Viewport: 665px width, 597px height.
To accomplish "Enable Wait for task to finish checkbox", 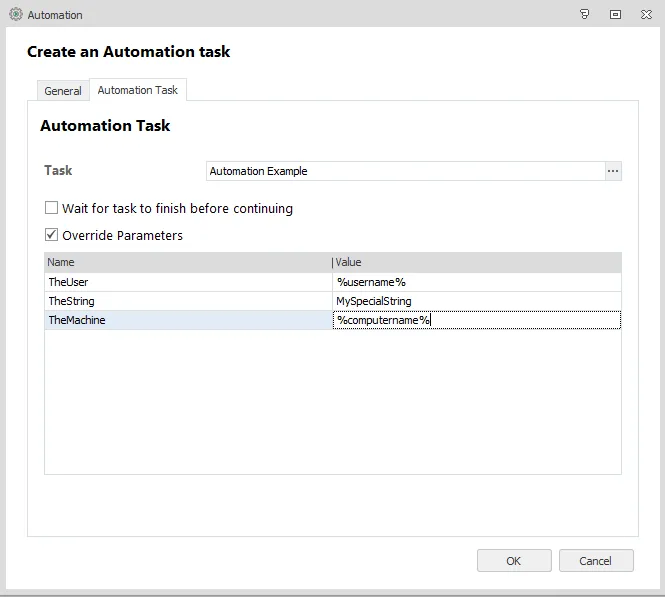I will tap(51, 209).
